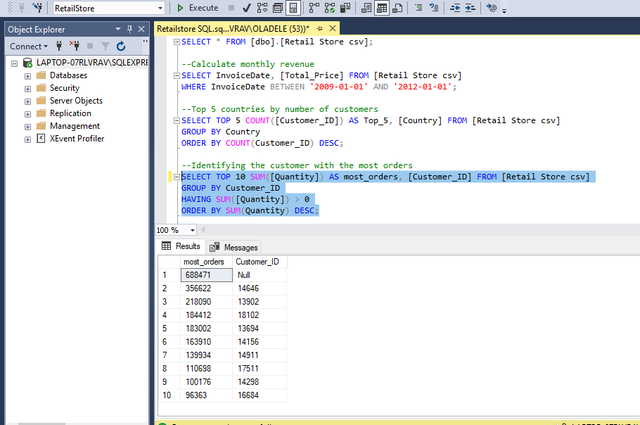Expand the Security folder node

coord(27,89)
